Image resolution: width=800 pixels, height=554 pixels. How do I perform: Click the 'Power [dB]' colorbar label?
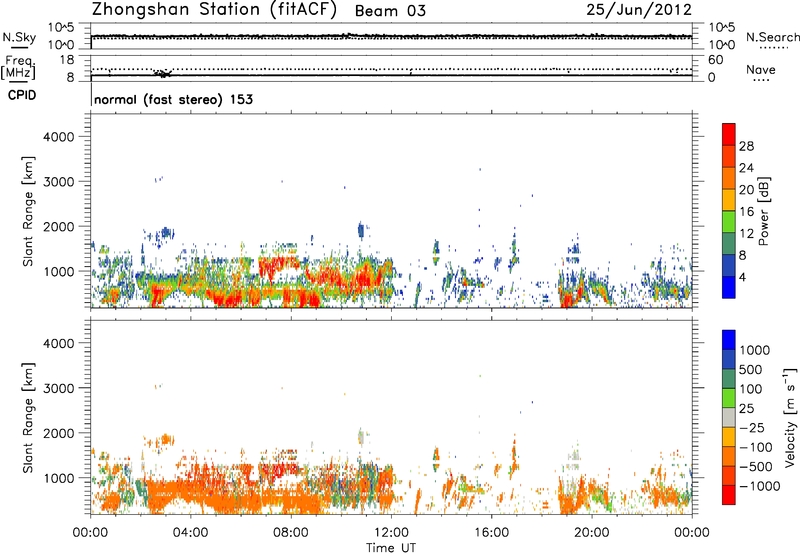[763, 211]
